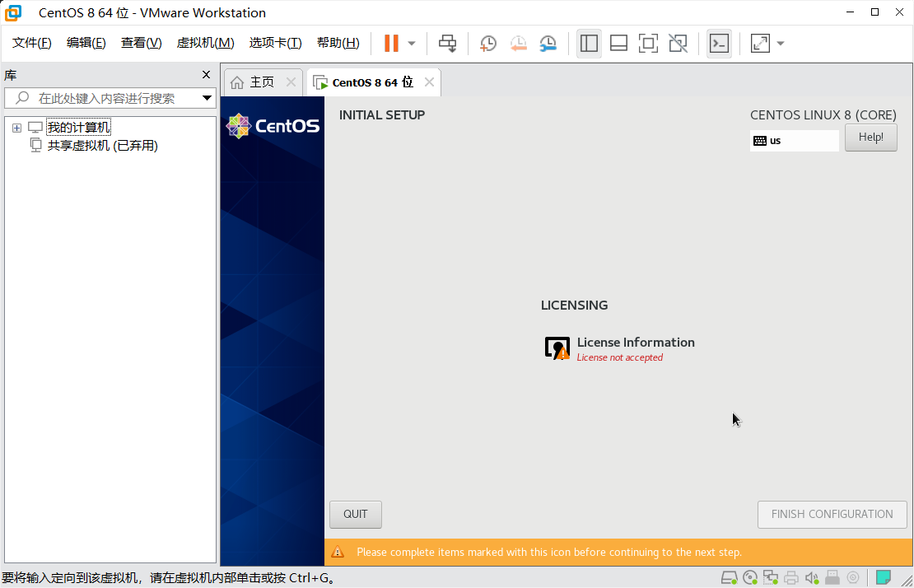Viewport: 914px width, 588px height.
Task: Close the 库 library panel
Action: tap(206, 75)
